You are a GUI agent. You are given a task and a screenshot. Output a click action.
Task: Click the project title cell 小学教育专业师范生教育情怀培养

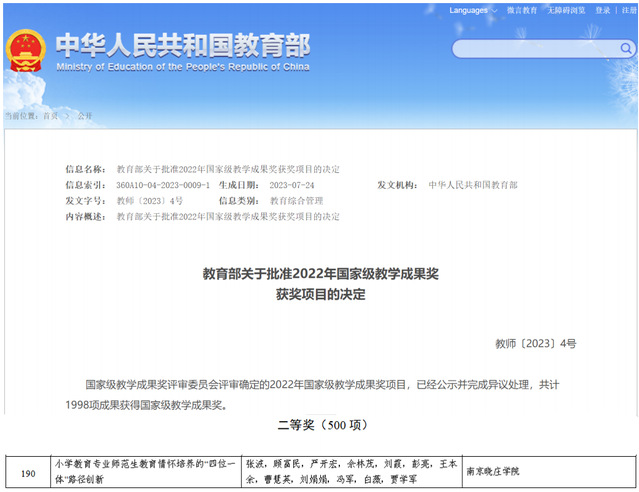146,472
